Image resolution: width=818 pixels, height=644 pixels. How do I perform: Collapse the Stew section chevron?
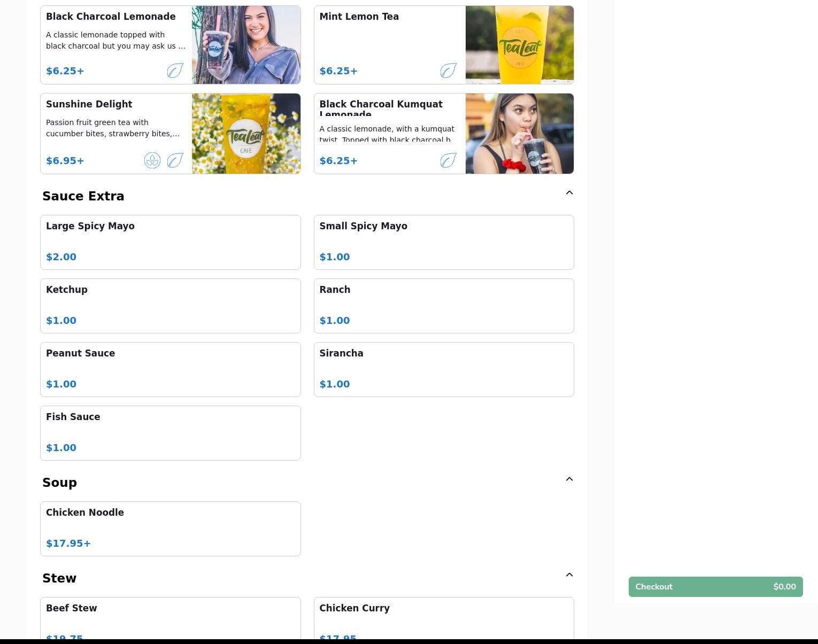coord(569,575)
